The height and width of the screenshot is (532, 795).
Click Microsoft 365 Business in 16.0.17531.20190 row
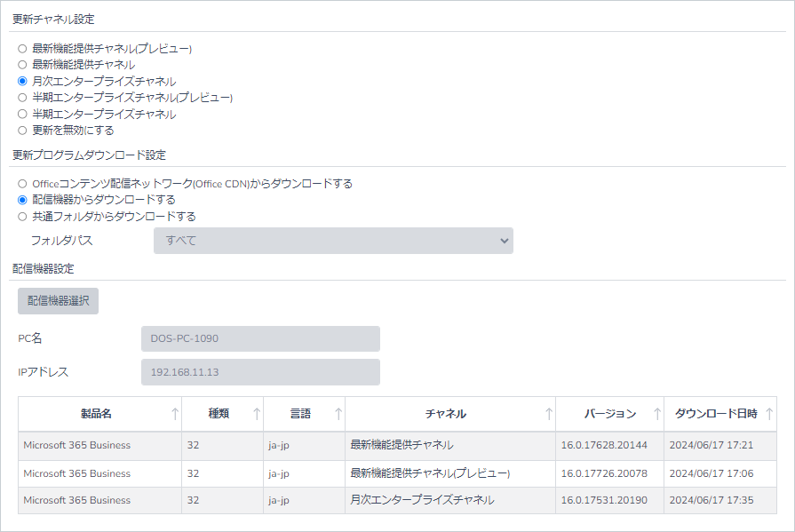77,500
